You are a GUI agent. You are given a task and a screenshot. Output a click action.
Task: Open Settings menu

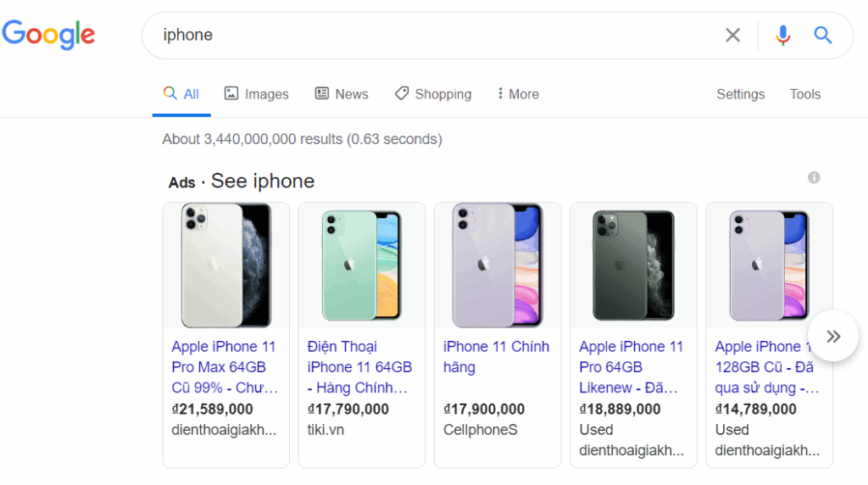click(740, 94)
